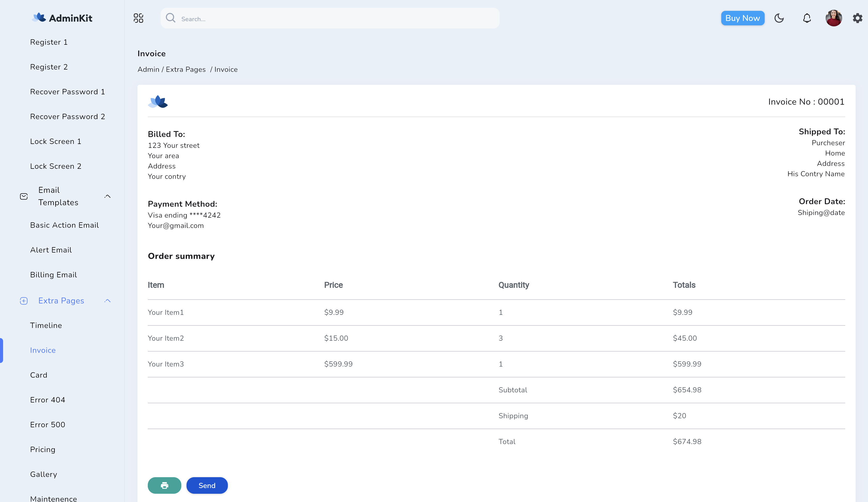
Task: Collapse the Extra Pages section
Action: 107,301
